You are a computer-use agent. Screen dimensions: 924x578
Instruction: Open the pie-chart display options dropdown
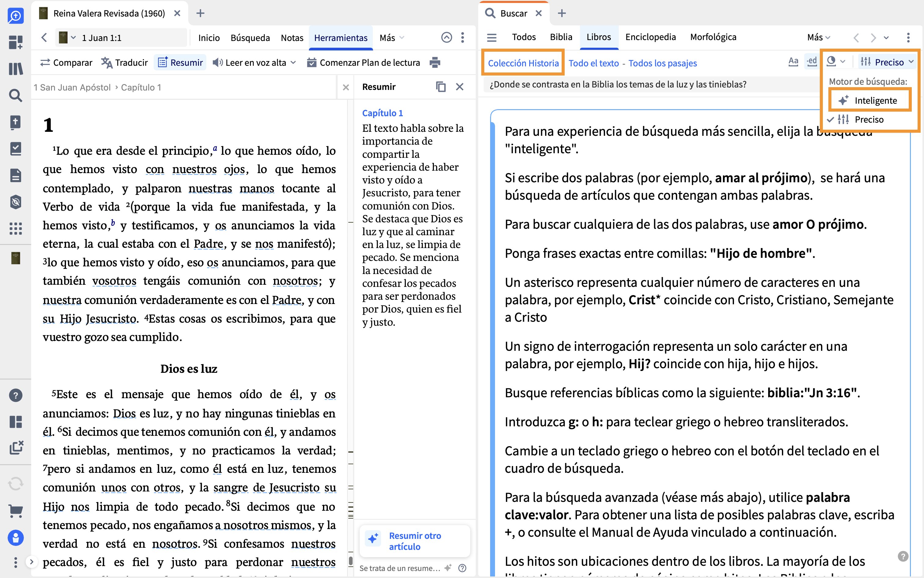[836, 61]
